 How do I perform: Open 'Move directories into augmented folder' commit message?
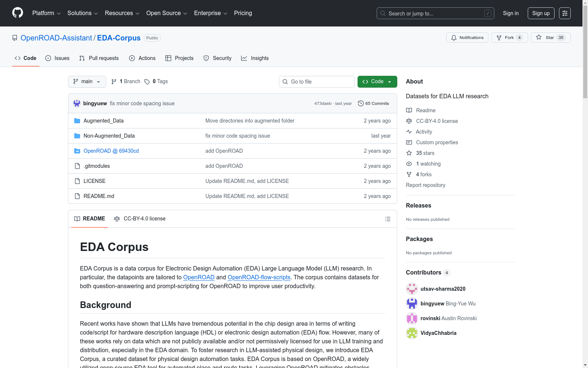pyautogui.click(x=250, y=121)
